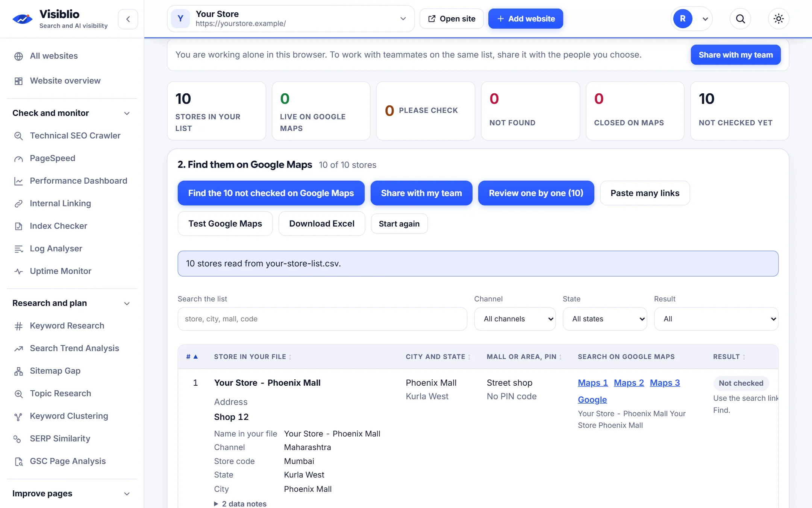The width and height of the screenshot is (812, 508).
Task: Click the R user avatar
Action: coord(683,18)
